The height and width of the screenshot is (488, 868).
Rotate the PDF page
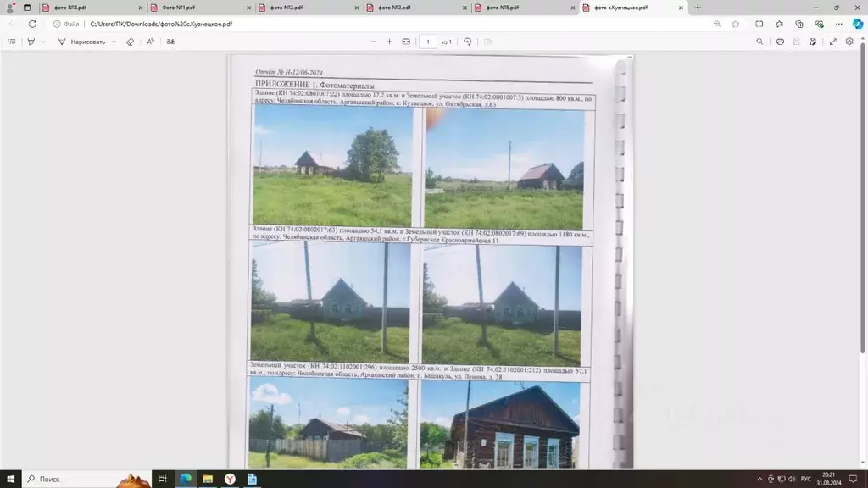click(x=467, y=42)
